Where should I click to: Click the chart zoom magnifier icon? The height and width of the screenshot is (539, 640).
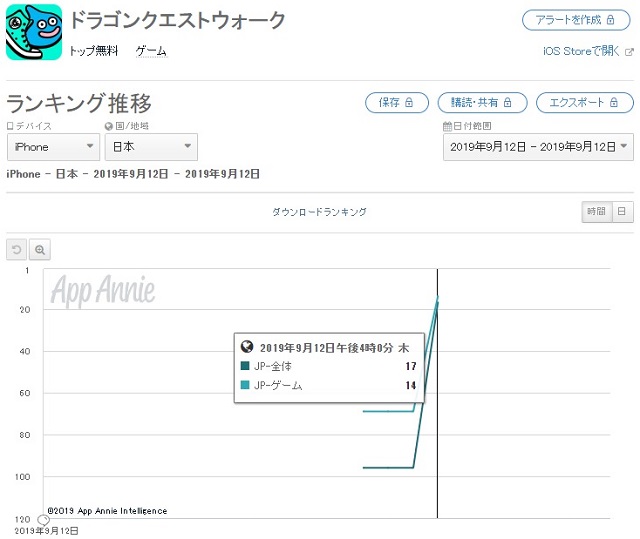pyautogui.click(x=40, y=249)
